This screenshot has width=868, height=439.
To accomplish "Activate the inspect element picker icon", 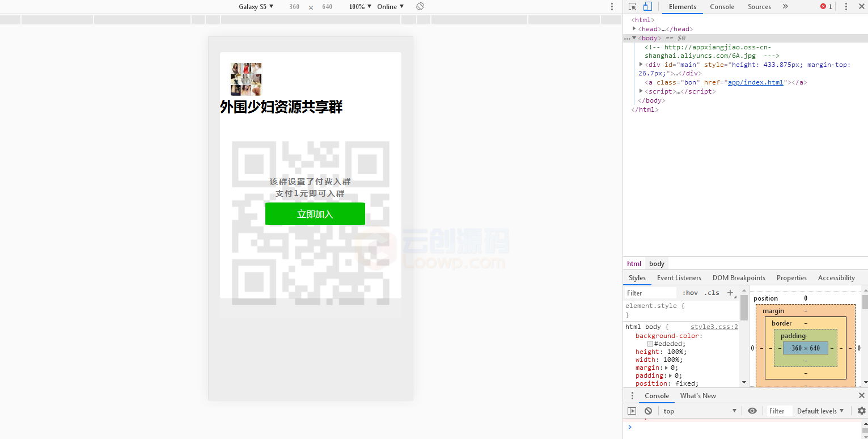I will 633,7.
